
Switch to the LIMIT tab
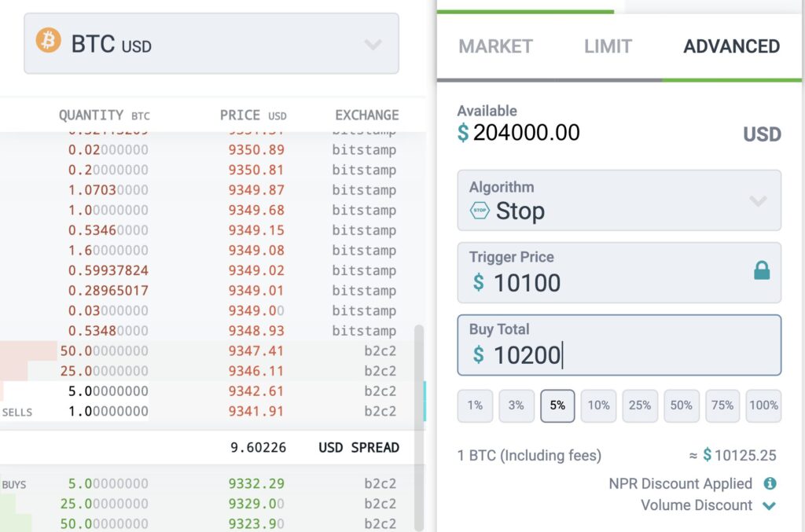click(x=608, y=46)
